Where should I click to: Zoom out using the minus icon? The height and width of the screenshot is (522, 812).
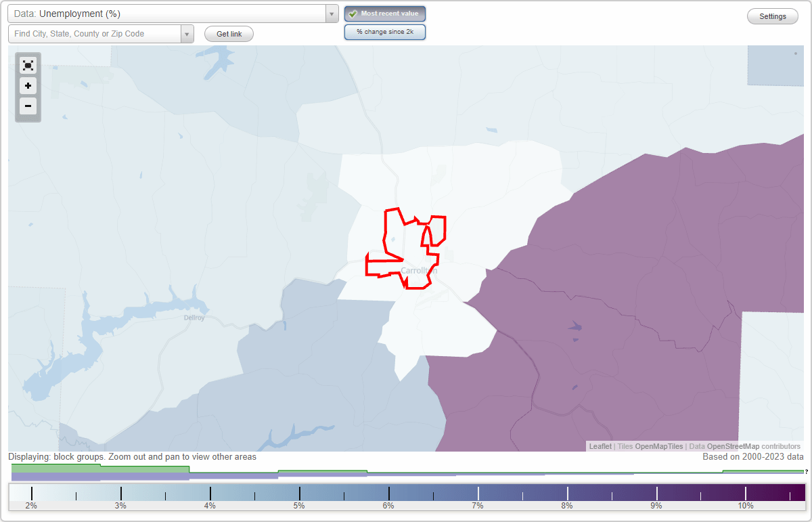click(x=28, y=106)
